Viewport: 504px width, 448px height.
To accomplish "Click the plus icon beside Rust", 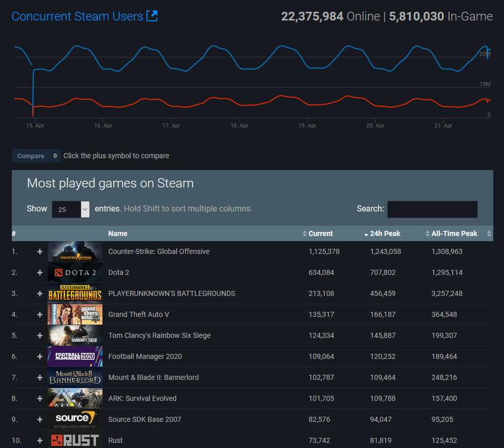I will 40,441.
